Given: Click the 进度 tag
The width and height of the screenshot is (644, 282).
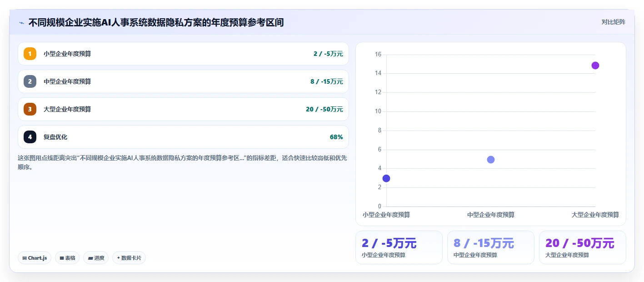Looking at the screenshot, I should (96, 258).
